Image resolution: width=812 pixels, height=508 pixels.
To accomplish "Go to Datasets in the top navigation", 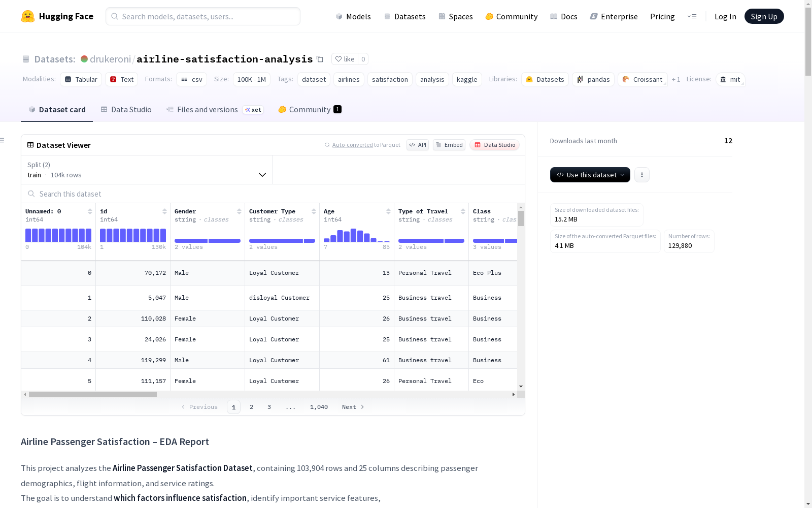I will (x=404, y=16).
